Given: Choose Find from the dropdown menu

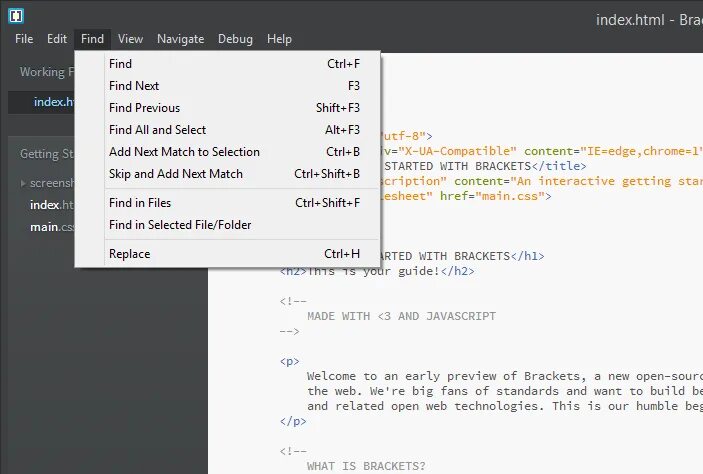Looking at the screenshot, I should 228,64.
